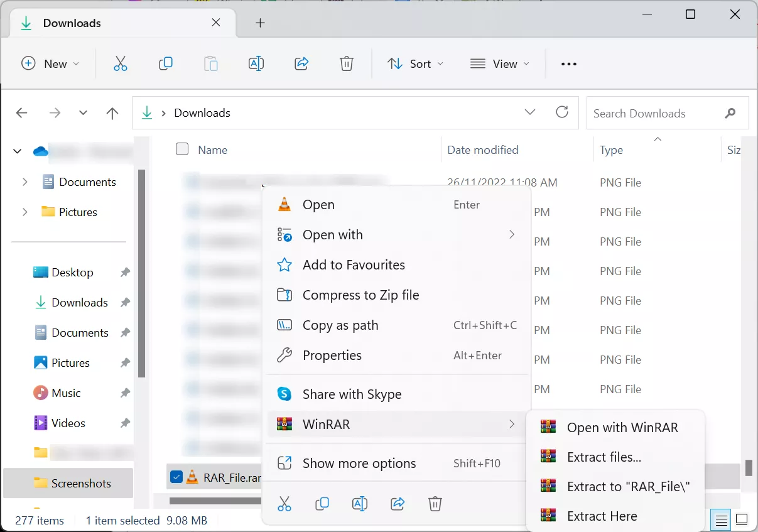Click the Delete icon at the context menu bottom
This screenshot has width=758, height=532.
click(435, 503)
